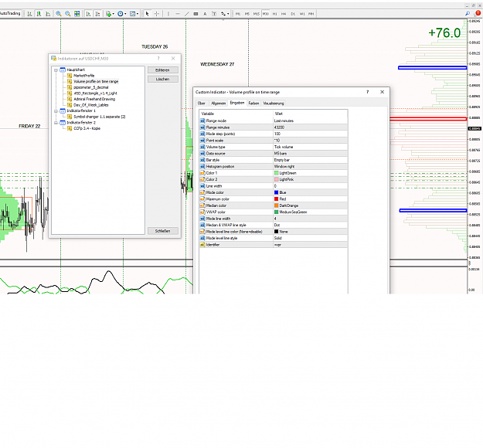Image resolution: width=483 pixels, height=448 pixels.
Task: Switch chart to line chart icon
Action: tap(48, 14)
